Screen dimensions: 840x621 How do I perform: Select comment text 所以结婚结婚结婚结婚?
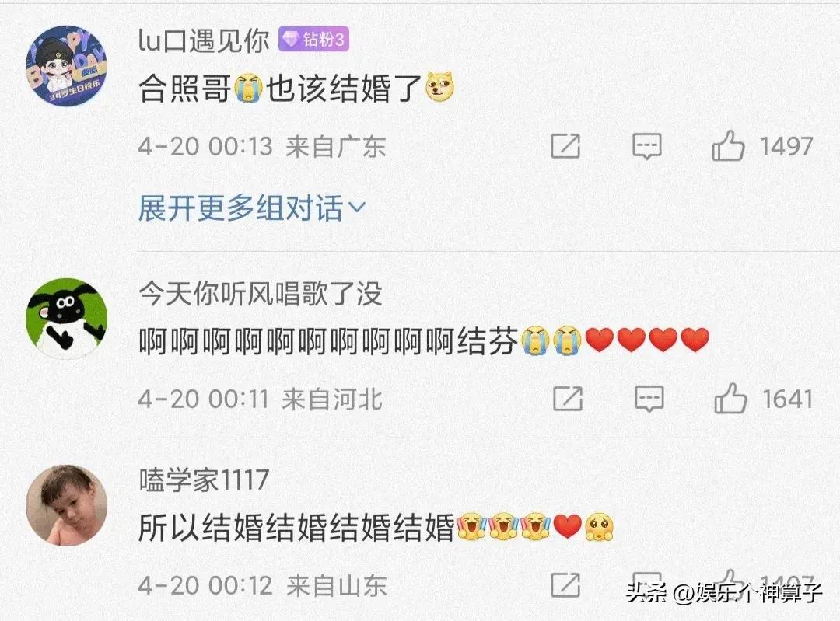pos(297,527)
